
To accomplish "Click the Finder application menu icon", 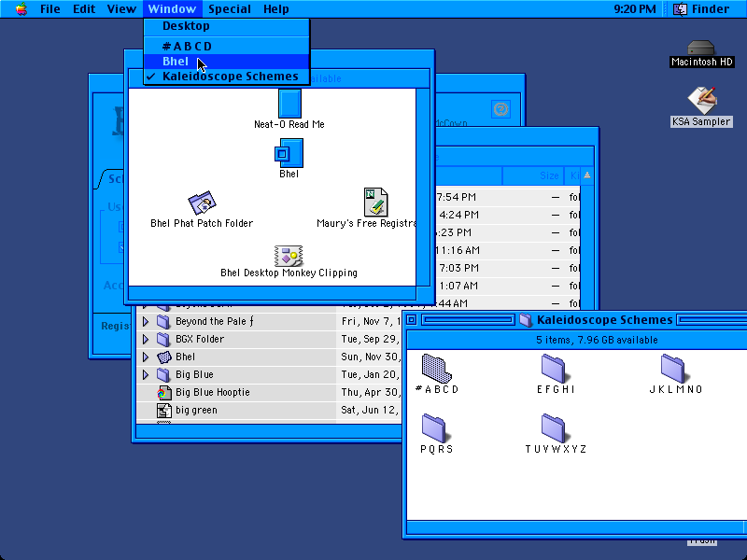I will pos(680,9).
